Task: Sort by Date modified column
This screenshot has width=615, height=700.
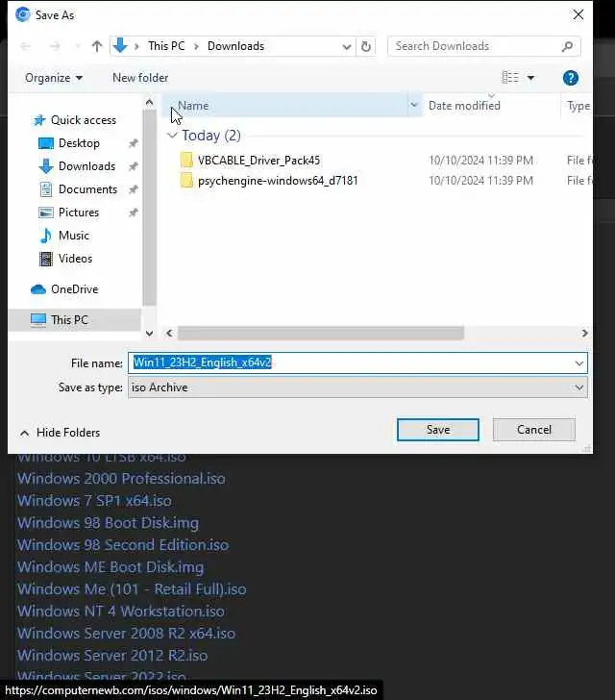Action: 464,106
